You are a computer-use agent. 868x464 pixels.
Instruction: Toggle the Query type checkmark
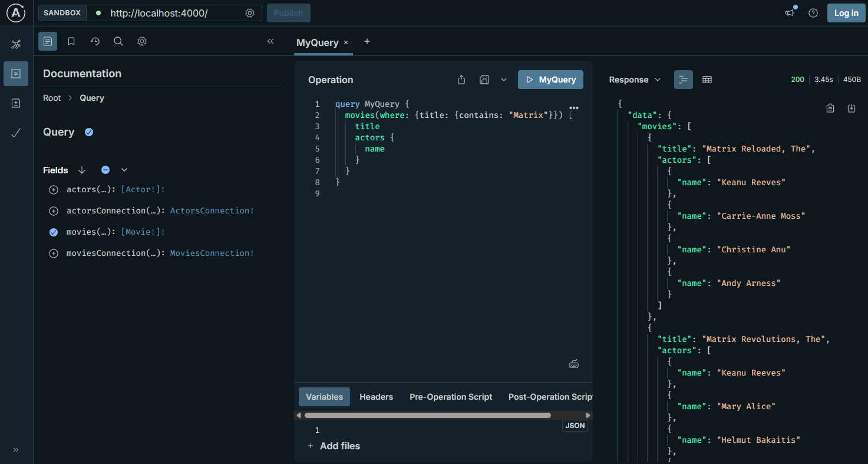coord(89,132)
